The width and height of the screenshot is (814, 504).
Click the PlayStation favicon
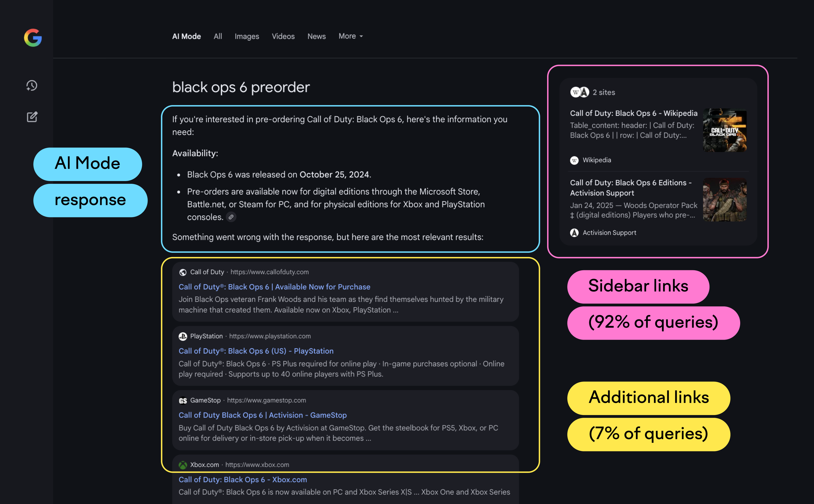click(183, 336)
